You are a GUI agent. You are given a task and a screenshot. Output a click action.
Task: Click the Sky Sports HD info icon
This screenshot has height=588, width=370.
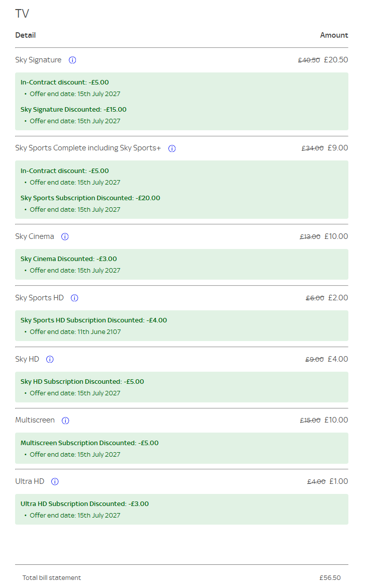tap(74, 298)
